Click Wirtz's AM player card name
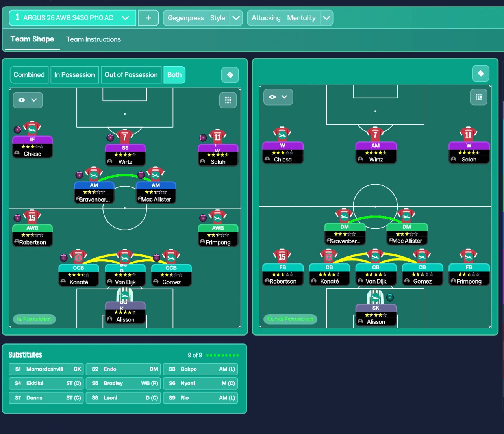Image resolution: width=504 pixels, height=434 pixels. click(376, 160)
